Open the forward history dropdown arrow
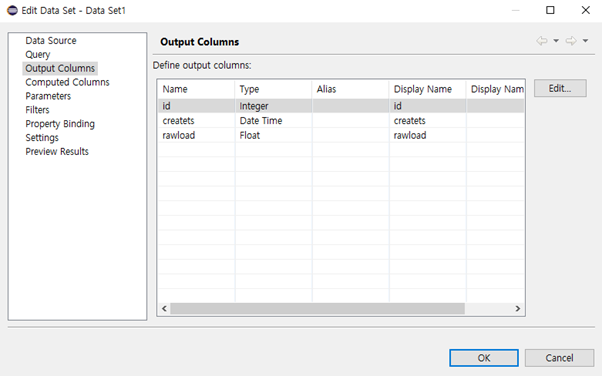 585,41
